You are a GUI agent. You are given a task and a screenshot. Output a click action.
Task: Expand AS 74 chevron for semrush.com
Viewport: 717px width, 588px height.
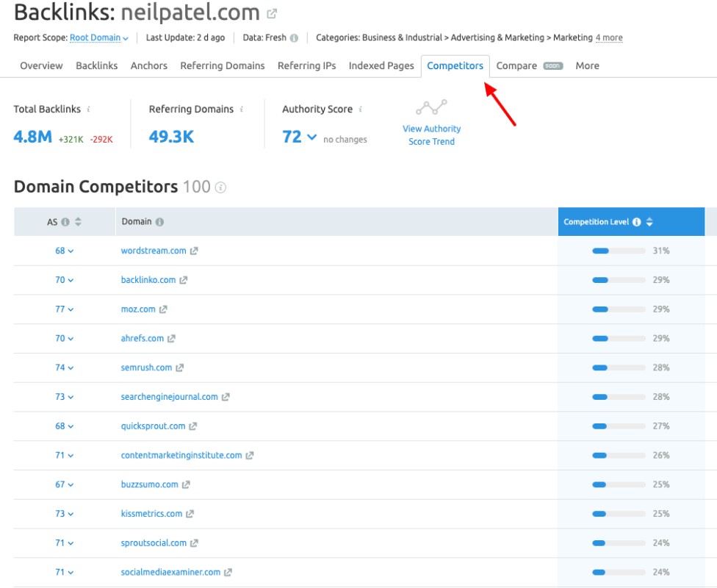71,368
